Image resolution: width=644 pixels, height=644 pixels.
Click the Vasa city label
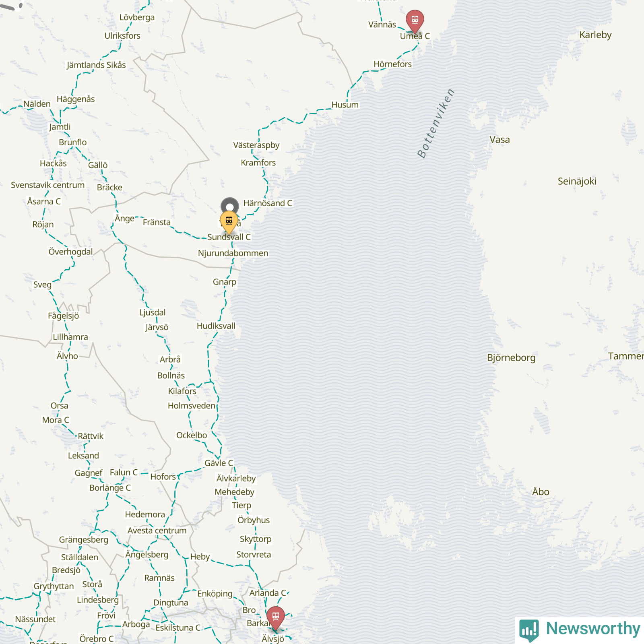coord(500,140)
